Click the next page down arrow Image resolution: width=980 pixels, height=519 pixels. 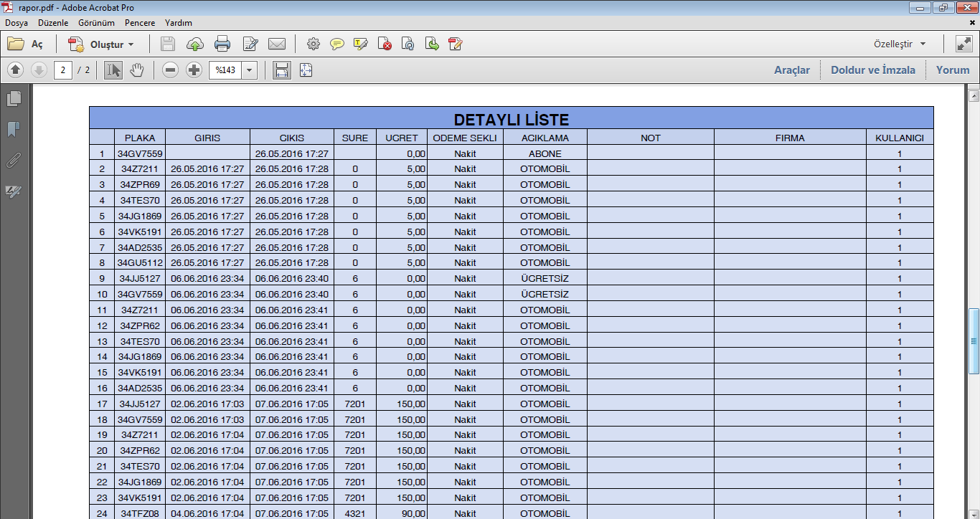39,70
